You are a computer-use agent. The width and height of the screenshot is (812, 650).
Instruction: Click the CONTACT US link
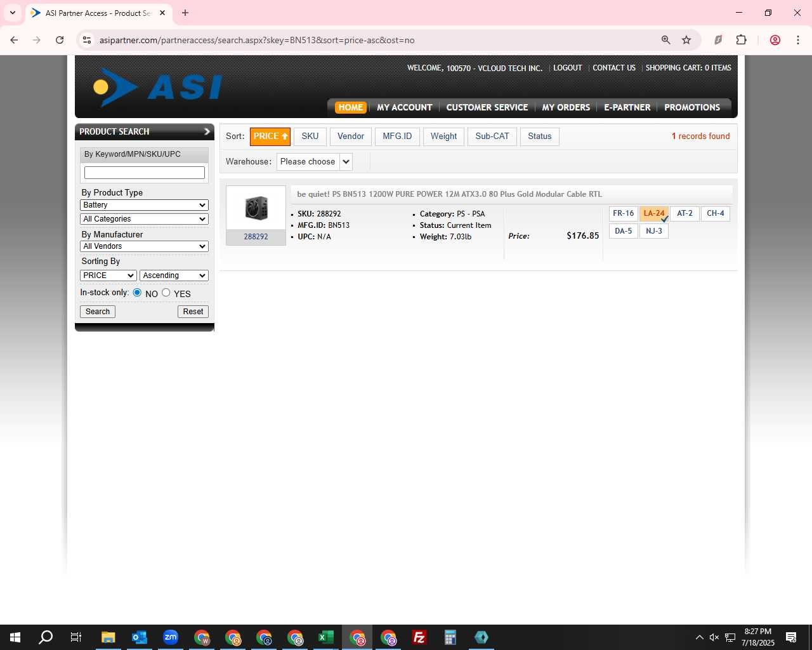pyautogui.click(x=614, y=68)
